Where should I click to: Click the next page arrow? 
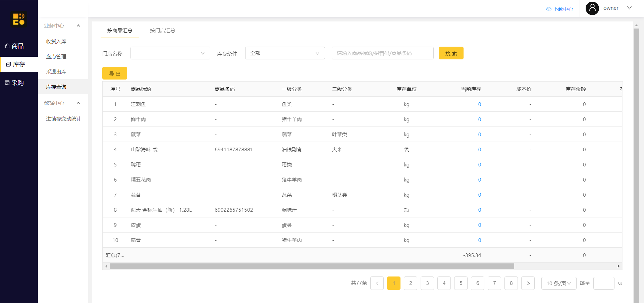[x=528, y=283]
